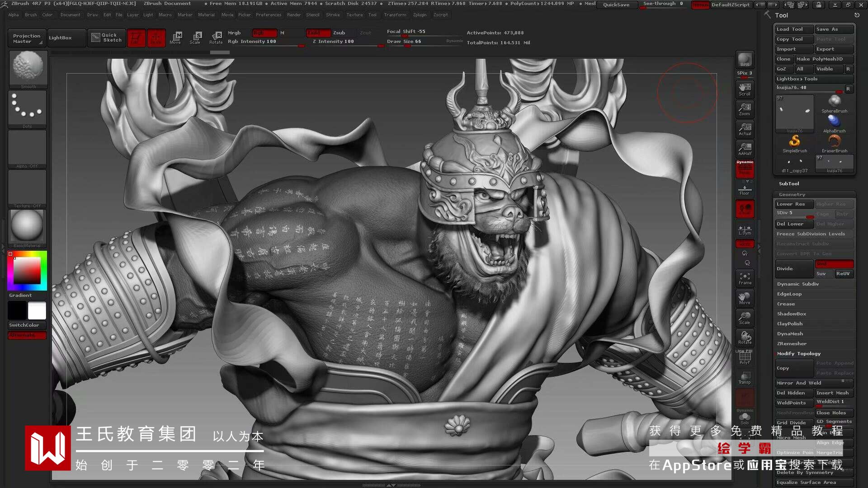Toggle L.Sym local symmetry
Image resolution: width=868 pixels, height=488 pixels.
pyautogui.click(x=745, y=230)
